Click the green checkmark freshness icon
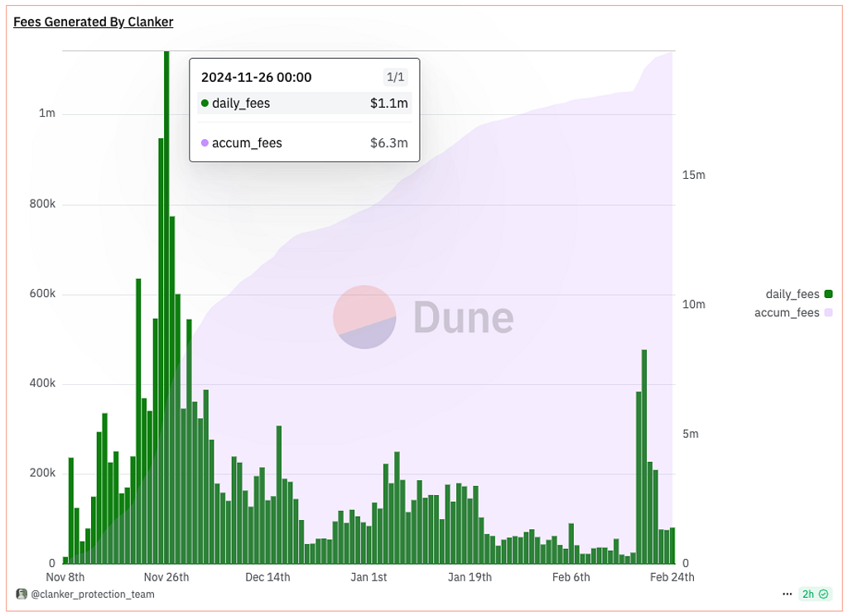848x616 pixels. tap(824, 594)
